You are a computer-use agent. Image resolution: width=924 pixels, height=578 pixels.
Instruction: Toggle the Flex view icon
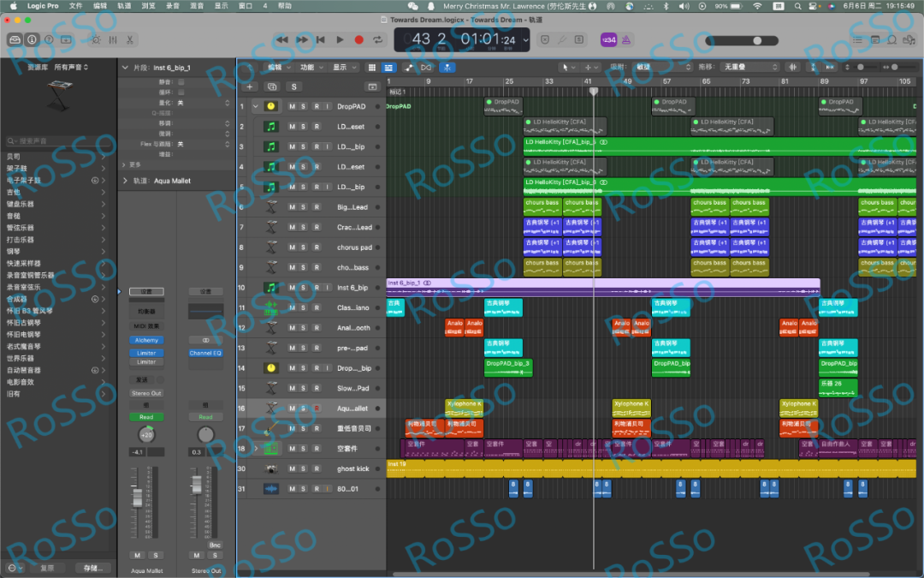tap(426, 68)
